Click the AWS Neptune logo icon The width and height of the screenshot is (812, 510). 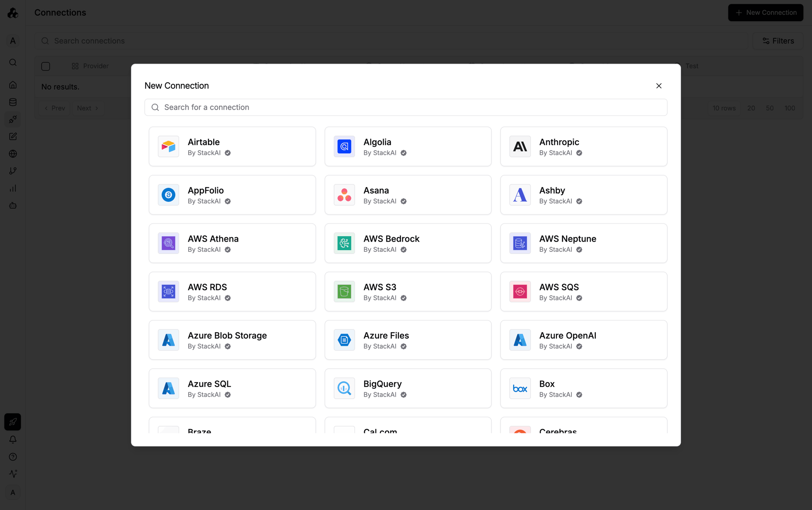(520, 243)
